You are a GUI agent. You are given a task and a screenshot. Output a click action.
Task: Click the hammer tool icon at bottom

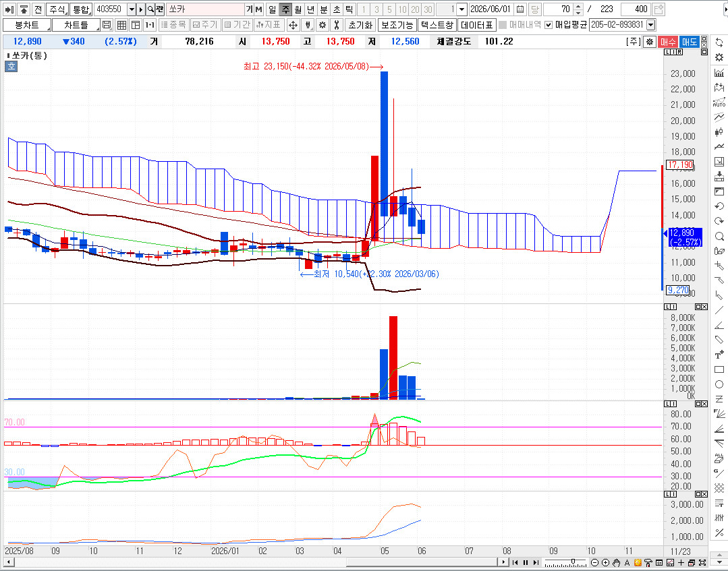pyautogui.click(x=648, y=563)
